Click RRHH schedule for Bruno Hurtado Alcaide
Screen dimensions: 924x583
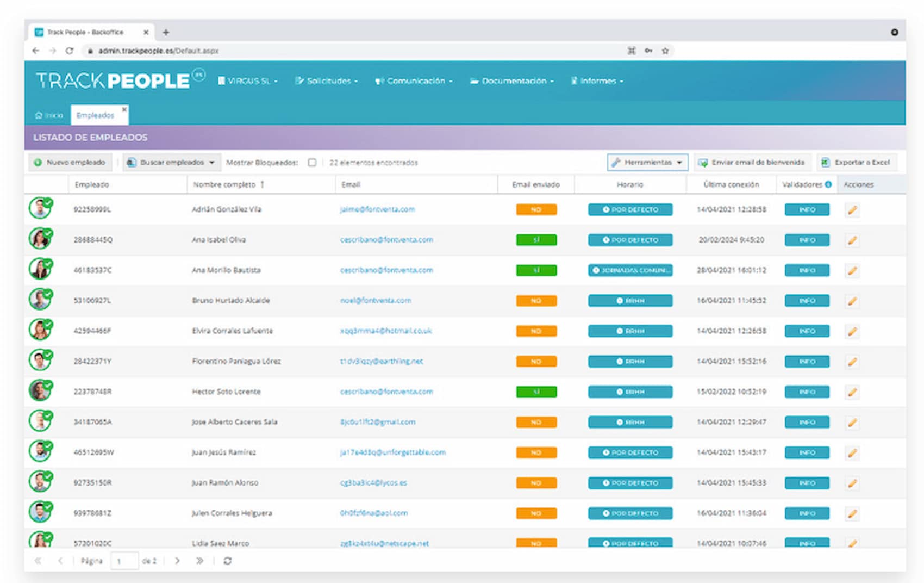630,301
